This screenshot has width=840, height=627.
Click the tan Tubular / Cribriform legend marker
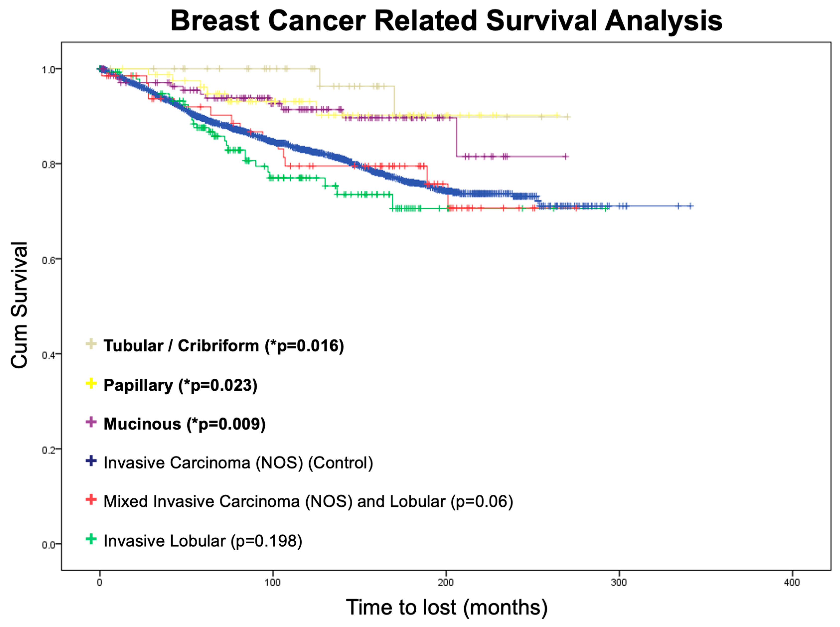click(x=91, y=344)
